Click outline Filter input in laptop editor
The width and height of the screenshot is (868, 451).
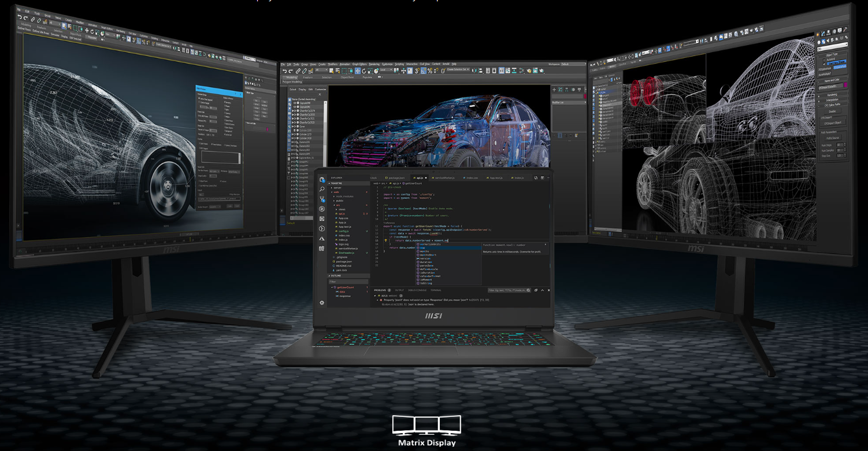[x=348, y=282]
